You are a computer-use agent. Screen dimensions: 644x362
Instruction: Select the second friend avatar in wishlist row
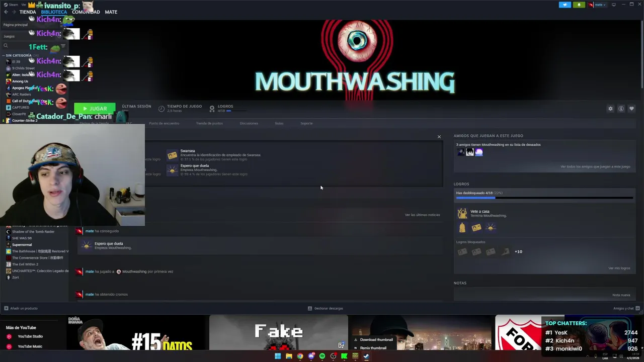coord(470,152)
